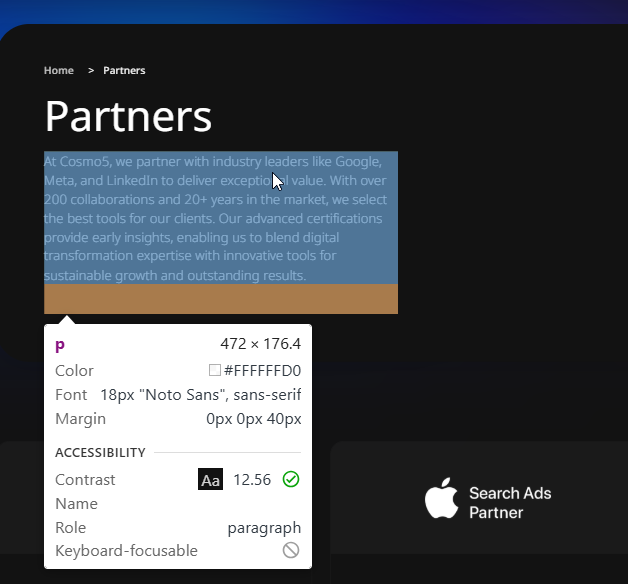This screenshot has height=584, width=628.
Task: Click the not keyboard-focusable icon
Action: pos(291,550)
